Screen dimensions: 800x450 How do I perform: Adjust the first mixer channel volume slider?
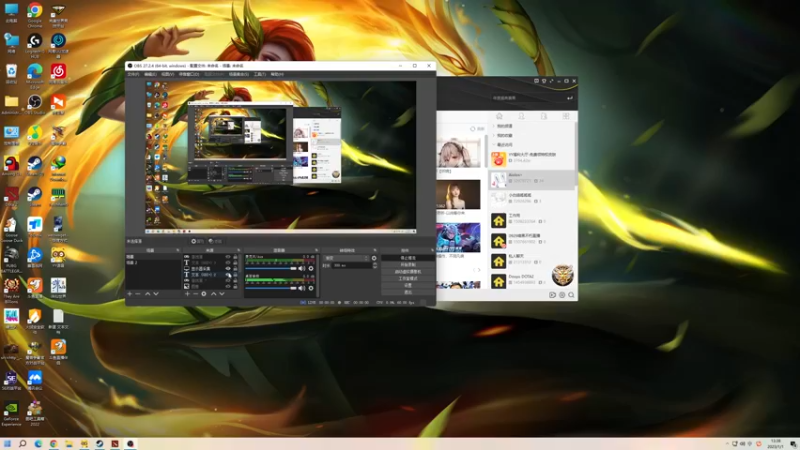pos(271,268)
